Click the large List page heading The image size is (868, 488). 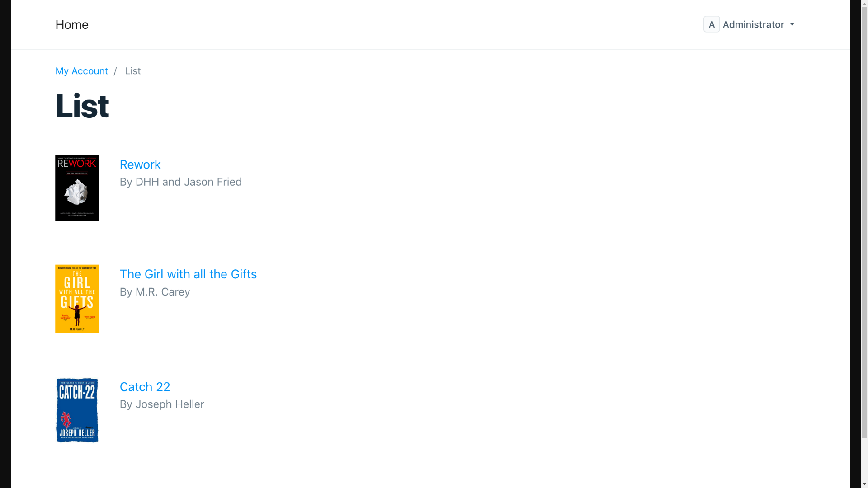(82, 106)
